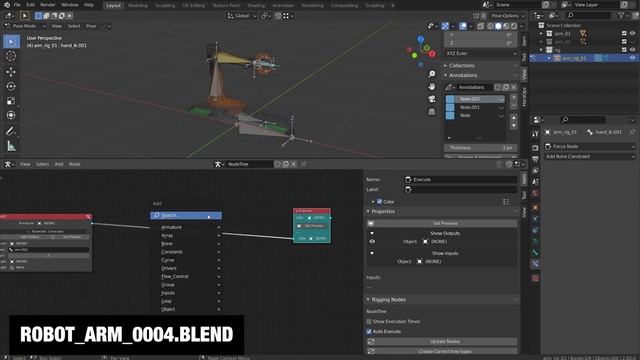640x360 pixels.
Task: Expand arm_01 collection in outliner
Action: pos(541,33)
